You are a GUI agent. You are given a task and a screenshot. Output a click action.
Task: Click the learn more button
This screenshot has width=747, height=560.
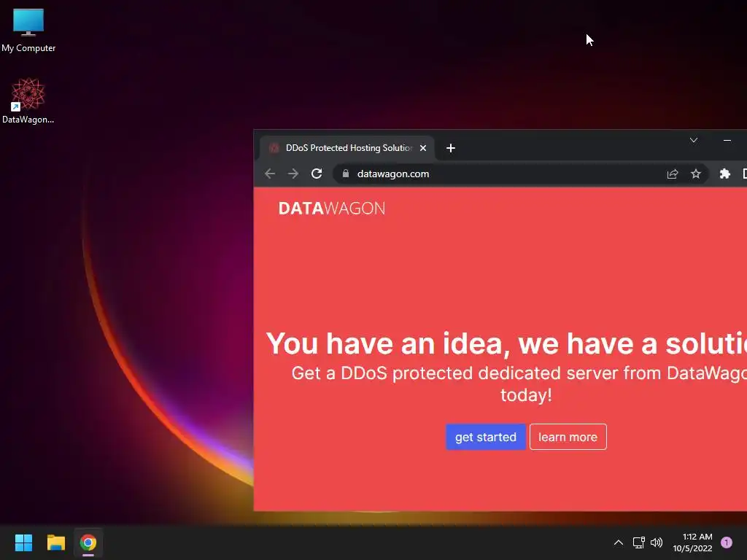tap(568, 437)
